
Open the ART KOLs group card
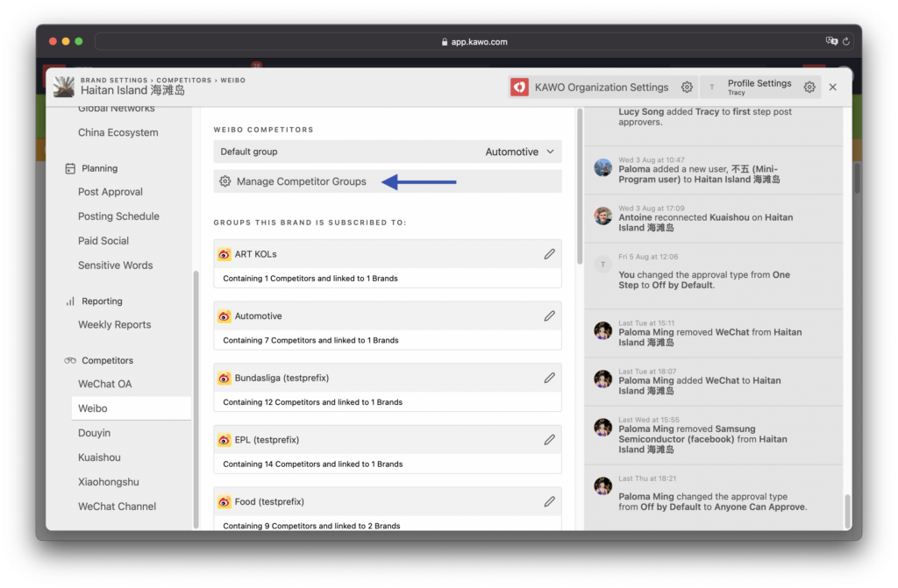(x=387, y=264)
